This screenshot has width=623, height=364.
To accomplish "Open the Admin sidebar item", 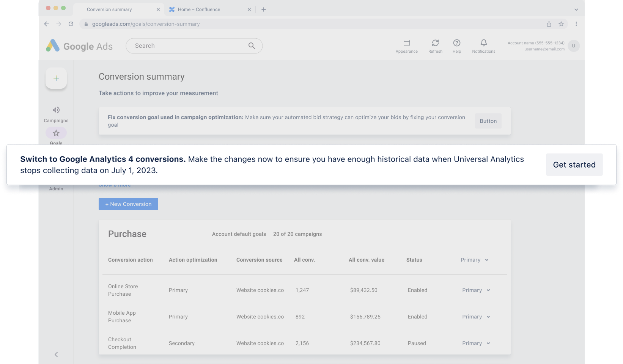I will click(56, 188).
